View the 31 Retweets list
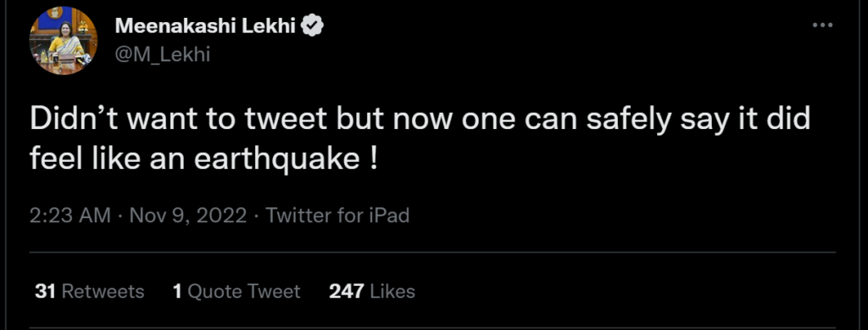The image size is (868, 330). click(89, 291)
